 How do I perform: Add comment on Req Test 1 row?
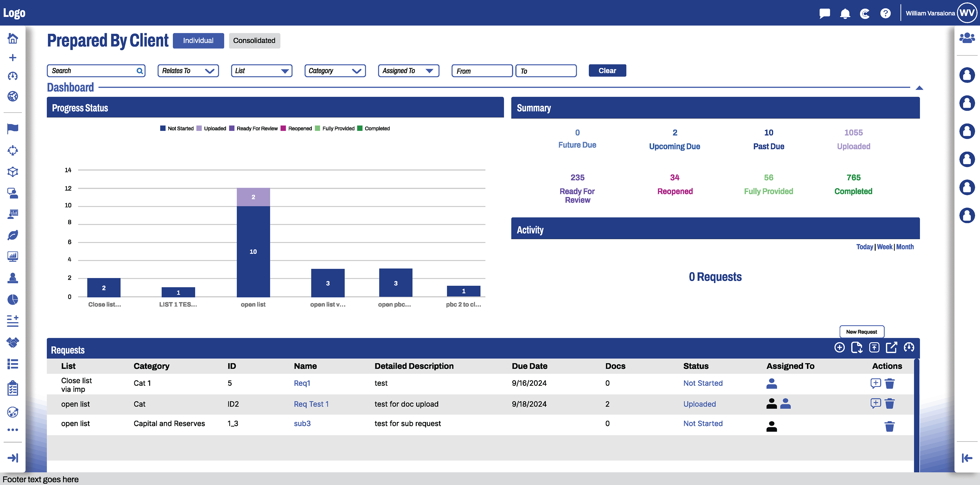coord(875,403)
